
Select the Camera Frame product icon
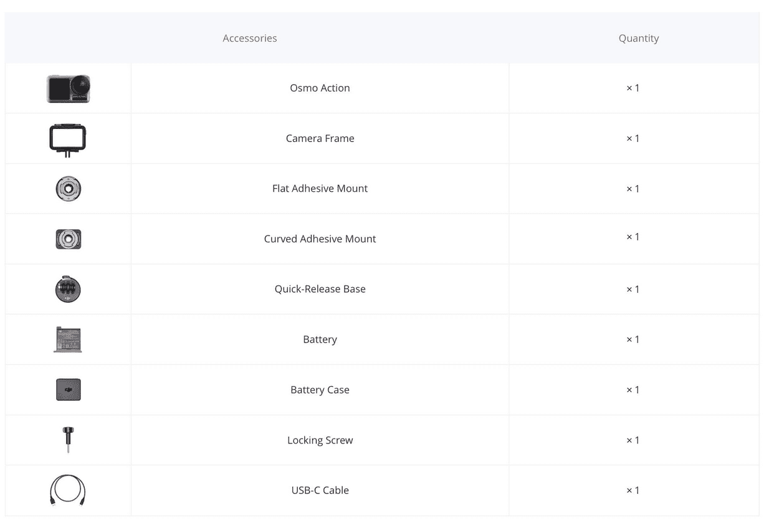click(x=68, y=140)
